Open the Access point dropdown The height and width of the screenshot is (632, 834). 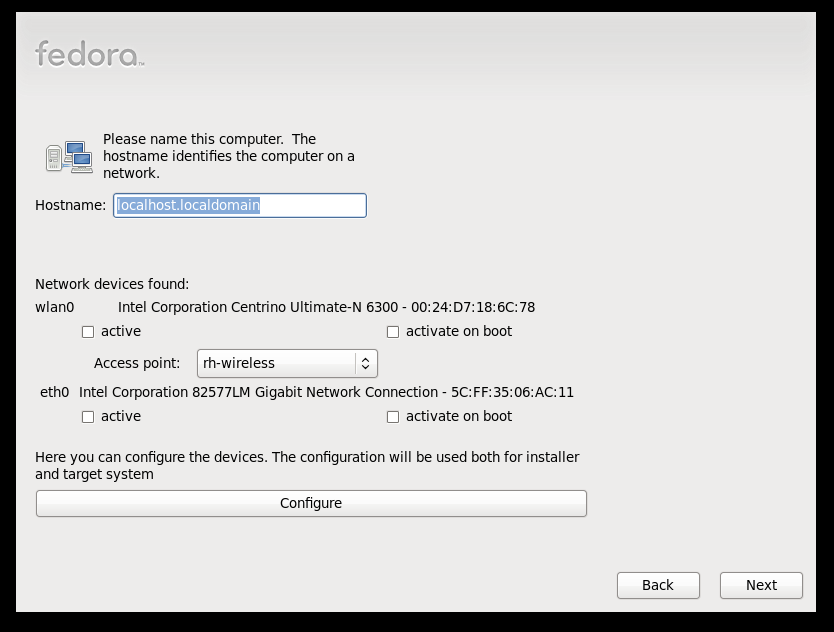(x=287, y=363)
